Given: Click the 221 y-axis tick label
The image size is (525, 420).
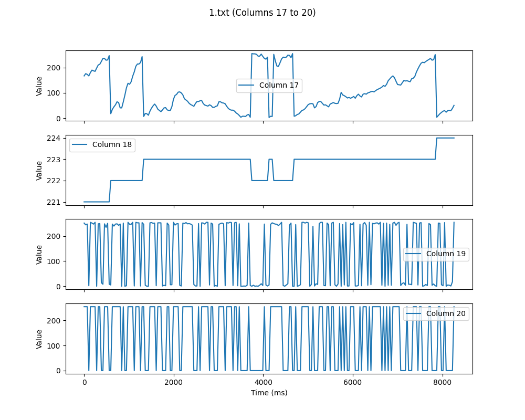Looking at the screenshot, I should coord(55,202).
